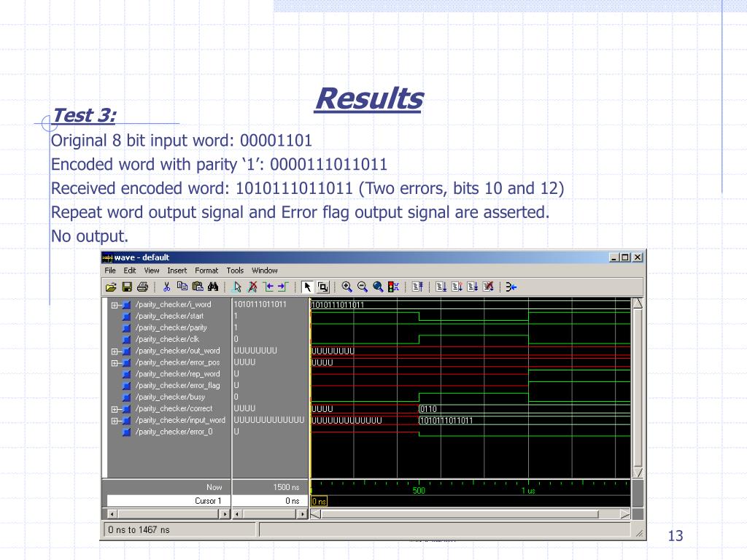This screenshot has width=747, height=560.
Task: Click the Save floppy disk icon
Action: pos(127,287)
